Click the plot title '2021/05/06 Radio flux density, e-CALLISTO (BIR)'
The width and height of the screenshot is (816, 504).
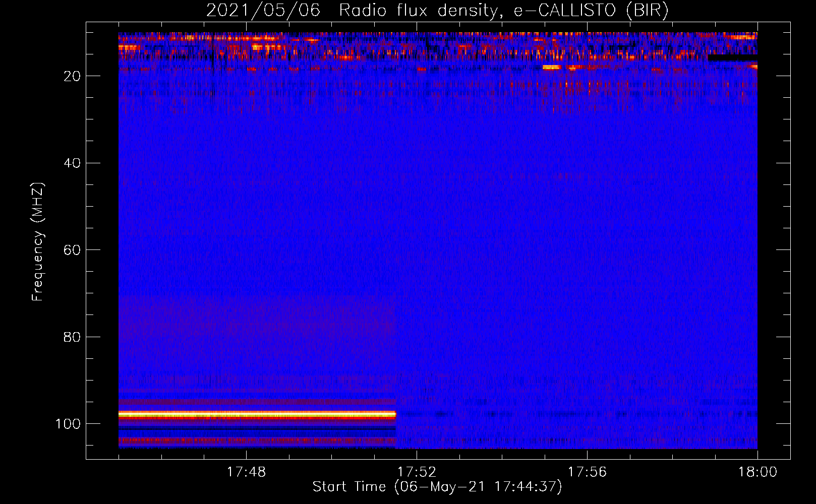point(437,10)
